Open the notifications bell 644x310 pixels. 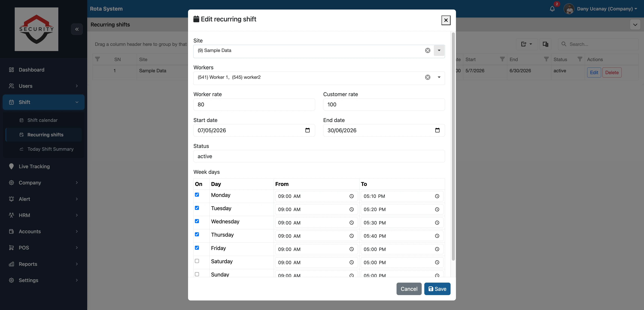click(x=552, y=9)
